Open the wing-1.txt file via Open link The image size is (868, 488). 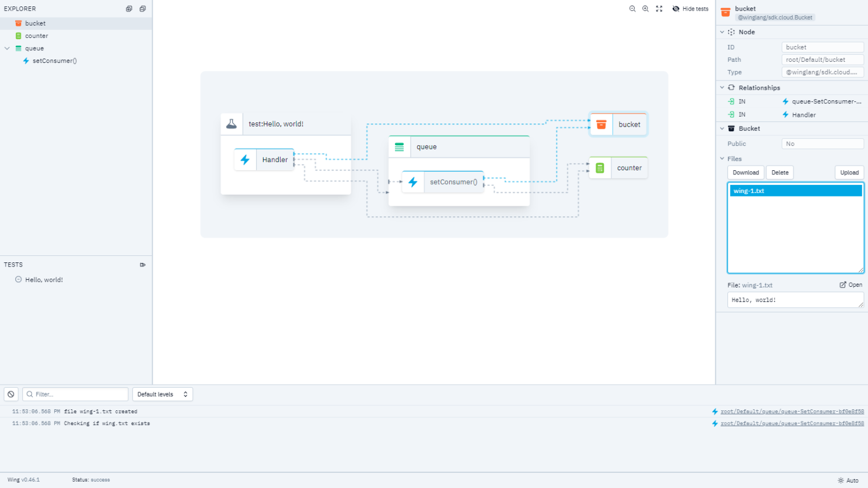coord(851,285)
